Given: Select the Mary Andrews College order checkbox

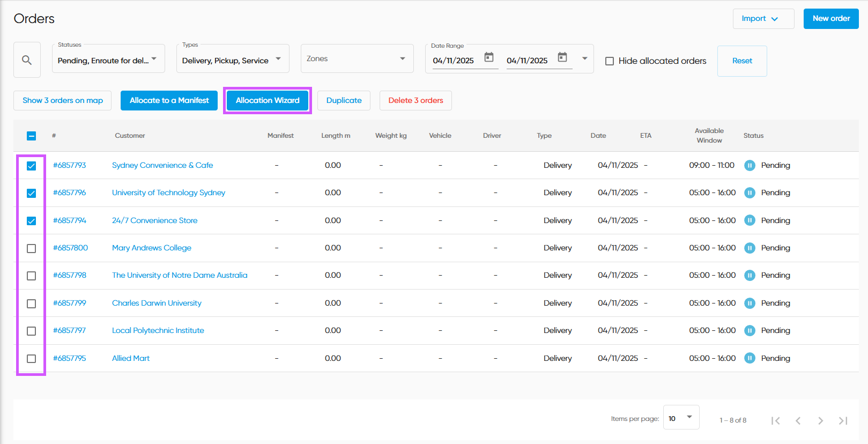Looking at the screenshot, I should click(32, 248).
